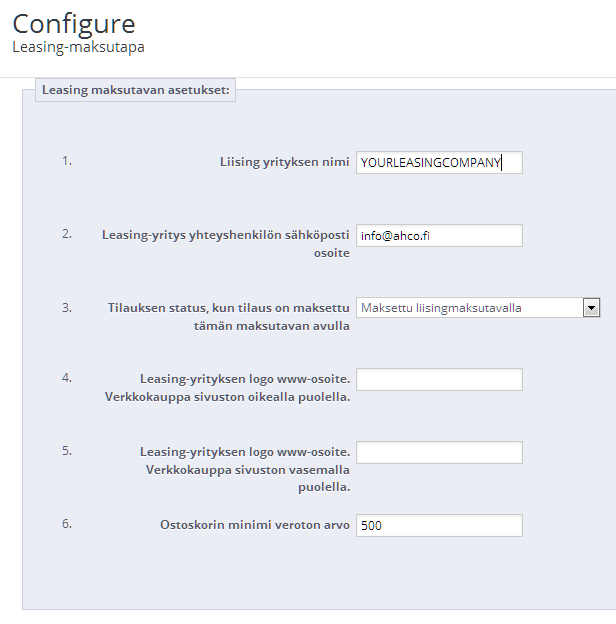Click the row number '2.' marker

[x=67, y=233]
